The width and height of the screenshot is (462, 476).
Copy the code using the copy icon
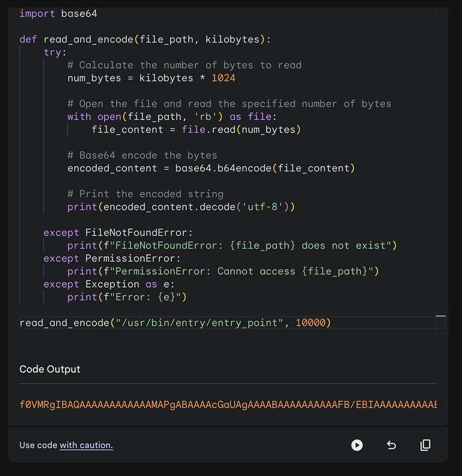pyautogui.click(x=426, y=445)
